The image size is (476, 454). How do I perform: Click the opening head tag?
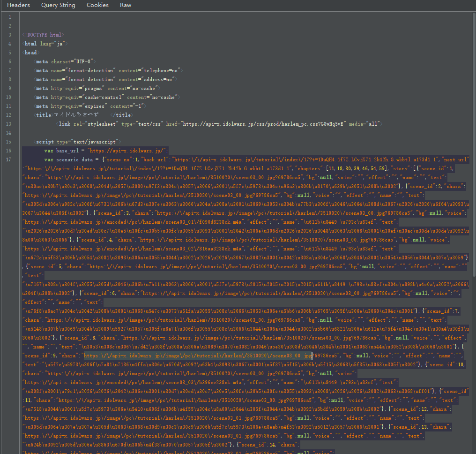click(x=30, y=53)
